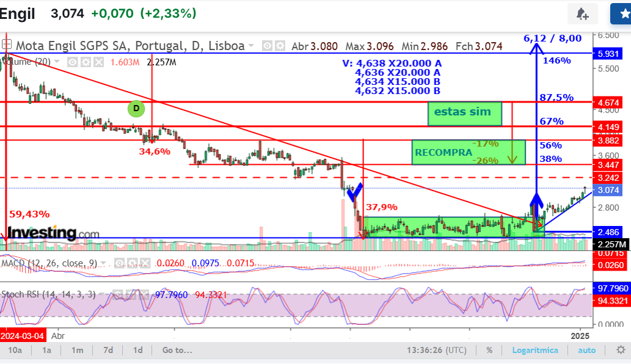Expand the Stoch RSI dropdown arrow

pos(103,294)
